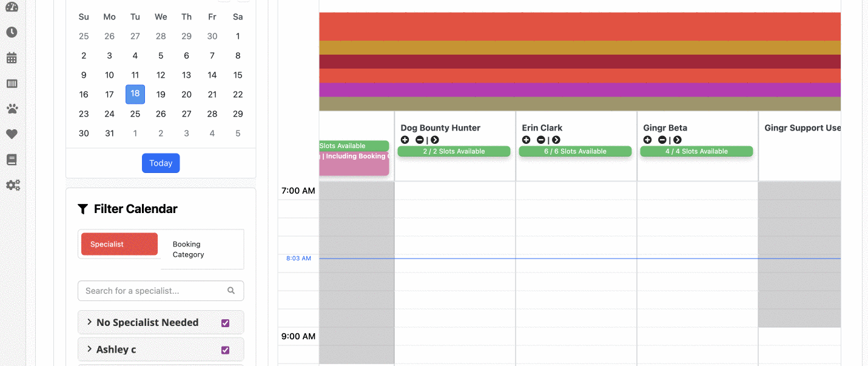The width and height of the screenshot is (868, 366).
Task: Select the Specialist filter tab
Action: (x=119, y=244)
